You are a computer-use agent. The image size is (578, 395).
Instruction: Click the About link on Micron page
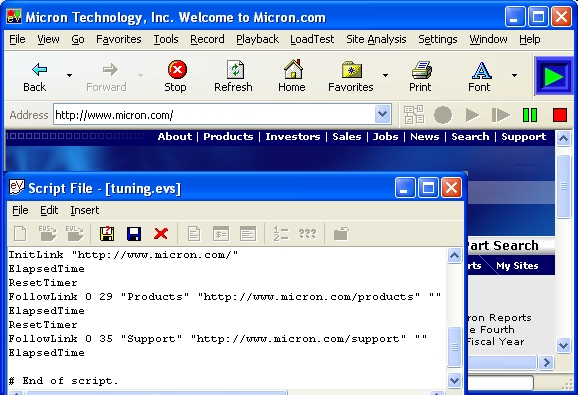coord(175,137)
